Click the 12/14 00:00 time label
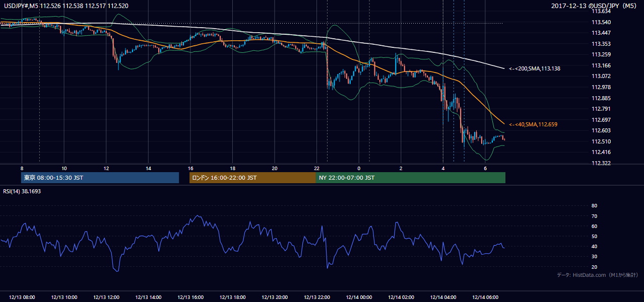 pos(359,297)
